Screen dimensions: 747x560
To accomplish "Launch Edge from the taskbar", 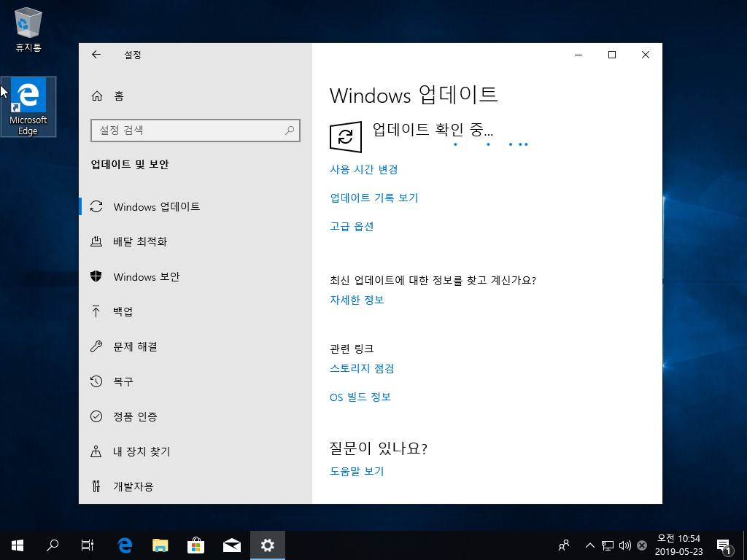I will pos(125,545).
